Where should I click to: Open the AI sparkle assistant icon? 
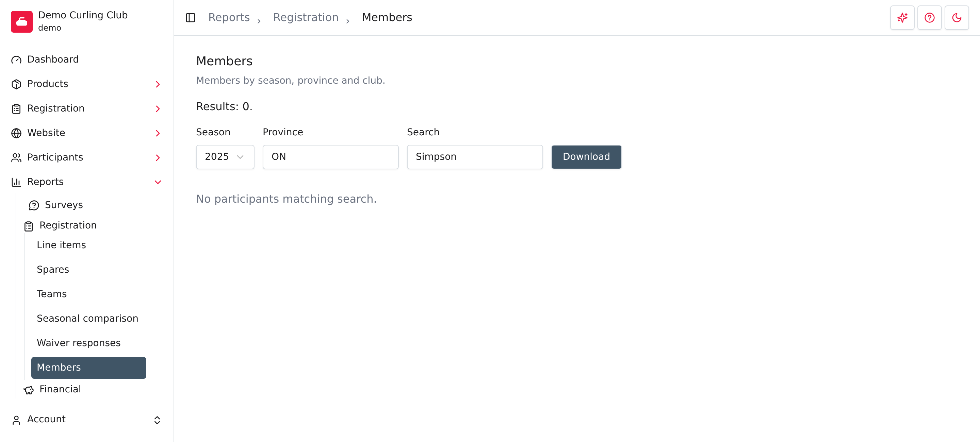(x=902, y=18)
